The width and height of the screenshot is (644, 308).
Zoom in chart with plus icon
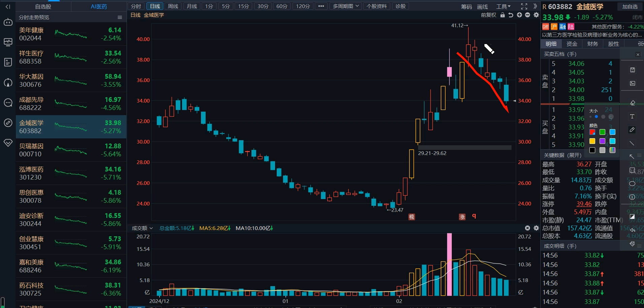[x=519, y=15]
